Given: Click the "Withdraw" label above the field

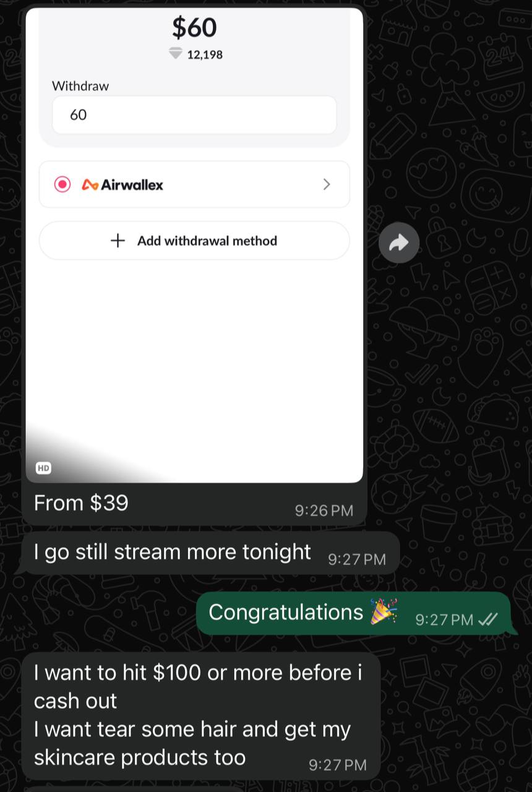Looking at the screenshot, I should click(x=80, y=86).
